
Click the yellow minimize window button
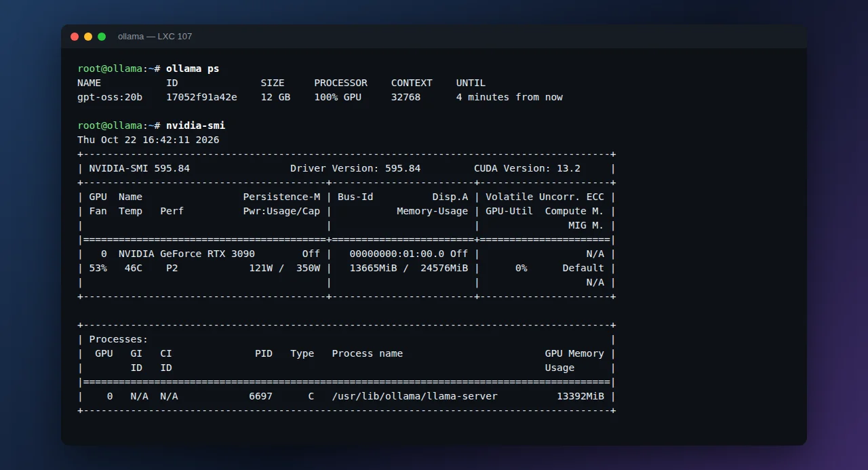click(88, 37)
